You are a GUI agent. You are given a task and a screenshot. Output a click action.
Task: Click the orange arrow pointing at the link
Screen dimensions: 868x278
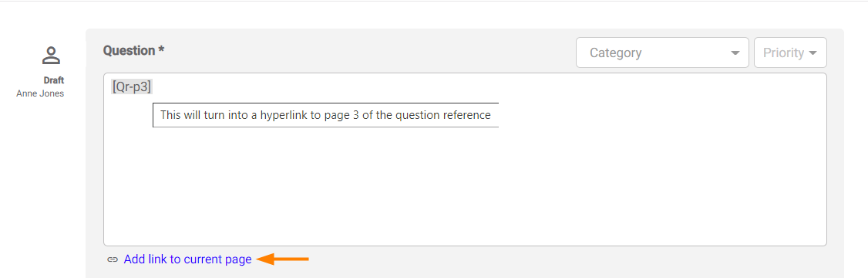tap(283, 259)
